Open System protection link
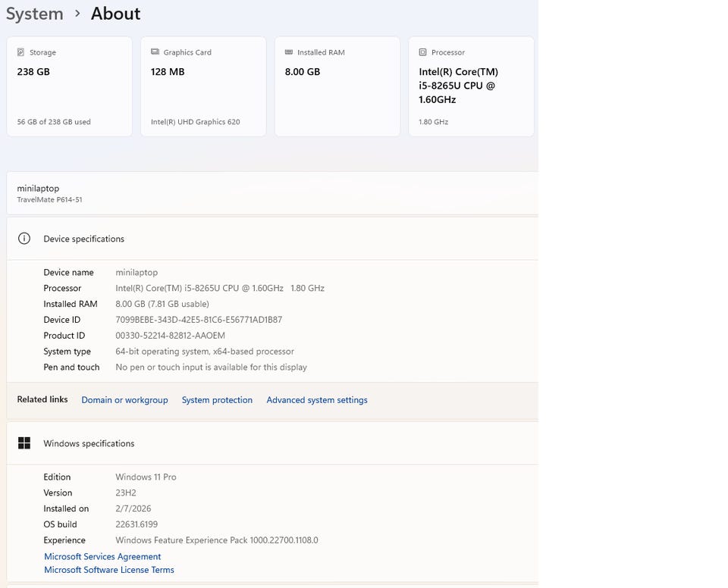 [x=217, y=400]
